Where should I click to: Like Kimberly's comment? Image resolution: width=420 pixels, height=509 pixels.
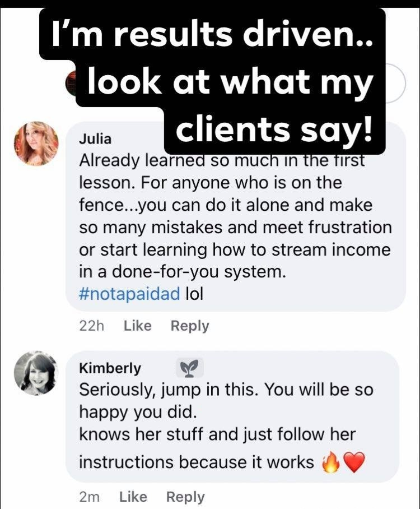tap(133, 497)
